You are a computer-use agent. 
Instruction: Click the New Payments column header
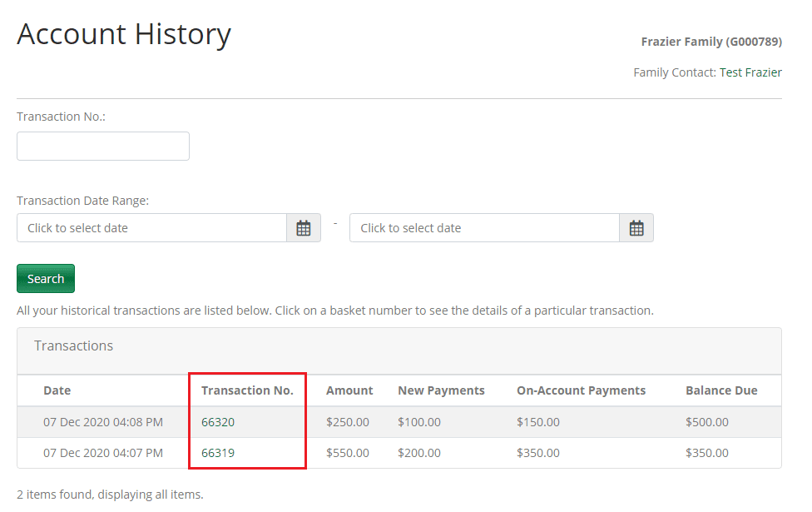(x=441, y=390)
